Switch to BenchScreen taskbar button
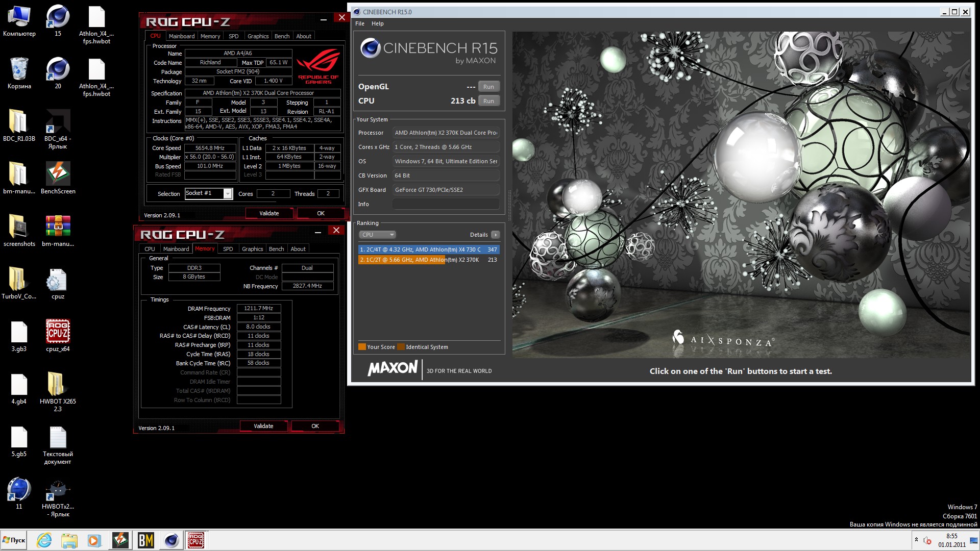 pos(120,540)
